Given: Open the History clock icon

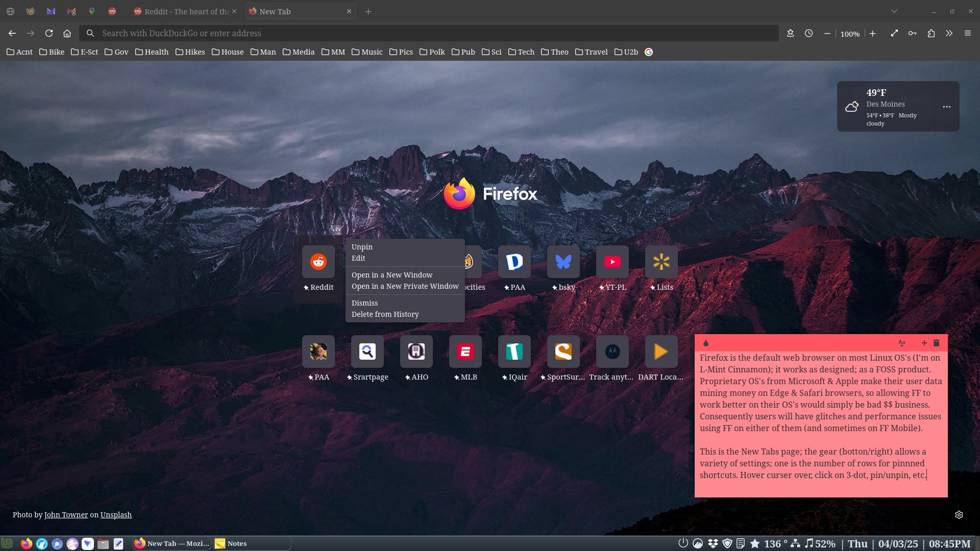Looking at the screenshot, I should coord(808,33).
